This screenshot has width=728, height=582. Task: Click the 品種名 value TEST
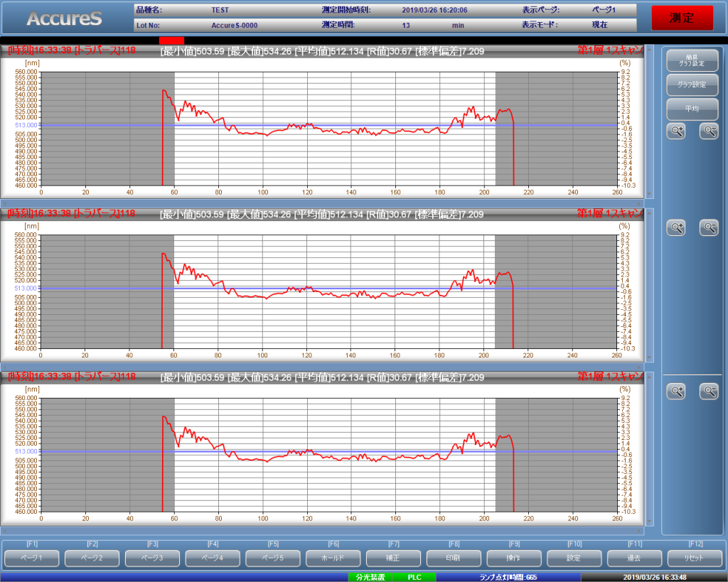click(220, 10)
